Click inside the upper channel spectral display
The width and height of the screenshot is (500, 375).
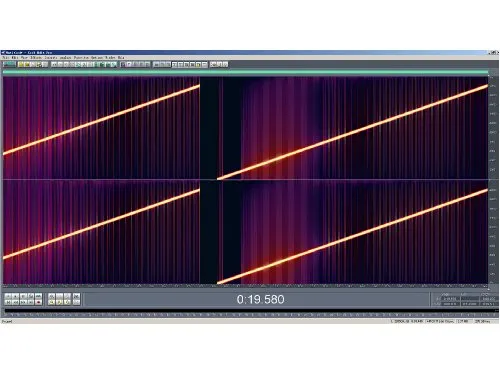[x=245, y=128]
